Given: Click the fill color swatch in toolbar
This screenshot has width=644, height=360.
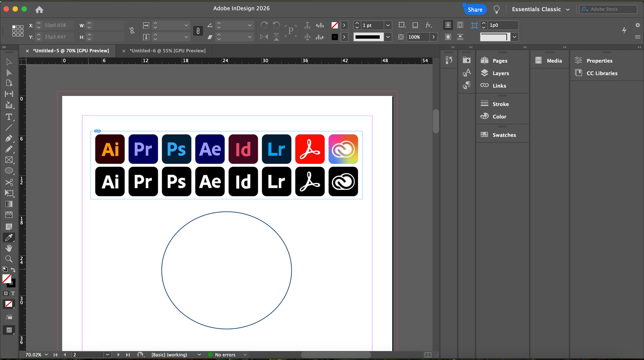Looking at the screenshot, I should tap(7, 279).
